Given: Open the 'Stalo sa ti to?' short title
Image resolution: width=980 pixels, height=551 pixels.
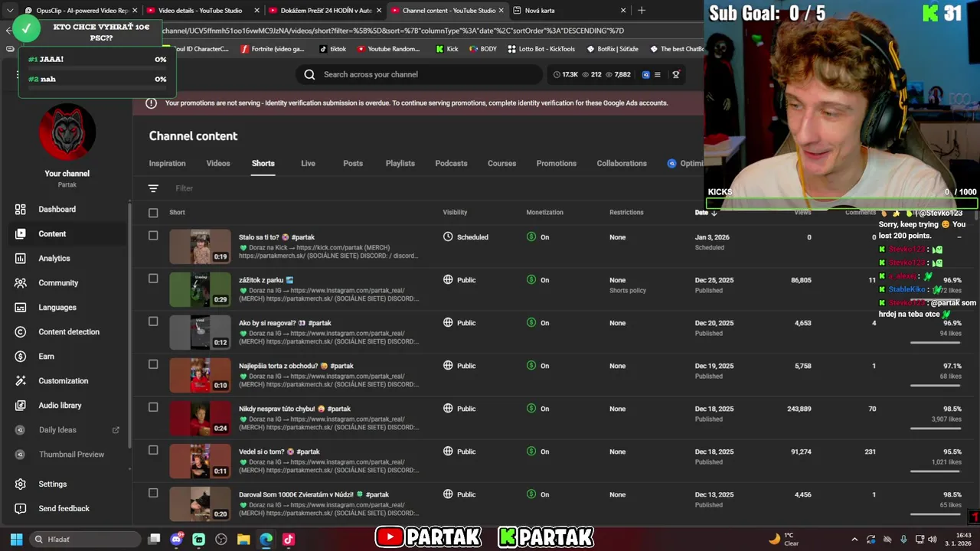Looking at the screenshot, I should click(276, 237).
